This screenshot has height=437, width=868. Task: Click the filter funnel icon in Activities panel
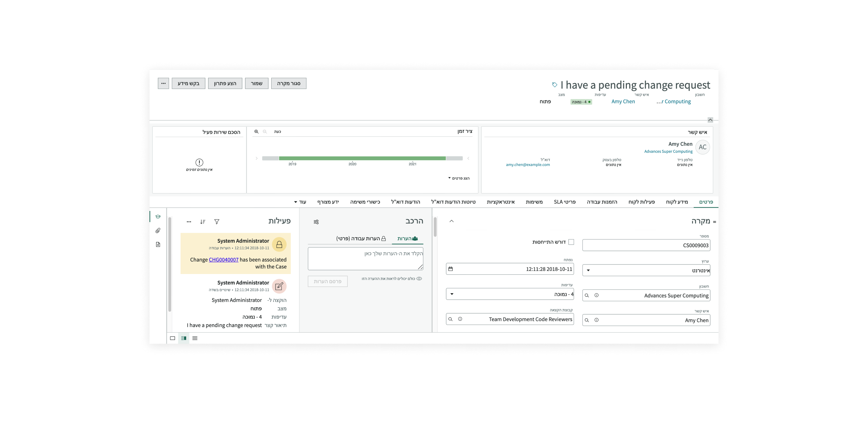point(217,221)
